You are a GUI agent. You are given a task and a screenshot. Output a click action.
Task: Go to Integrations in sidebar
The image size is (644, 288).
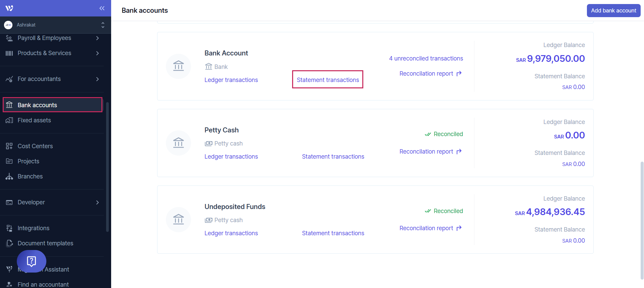[33, 228]
